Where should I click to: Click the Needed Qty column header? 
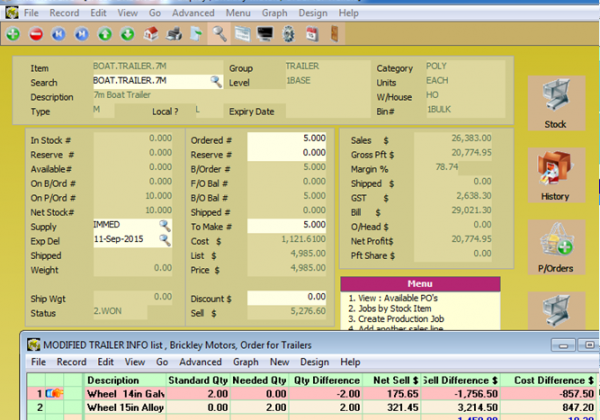259,380
